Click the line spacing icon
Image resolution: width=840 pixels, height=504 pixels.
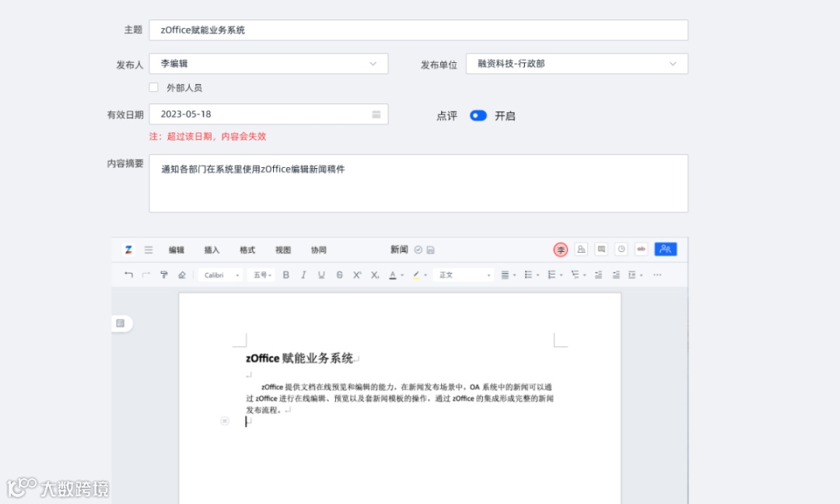(x=632, y=275)
